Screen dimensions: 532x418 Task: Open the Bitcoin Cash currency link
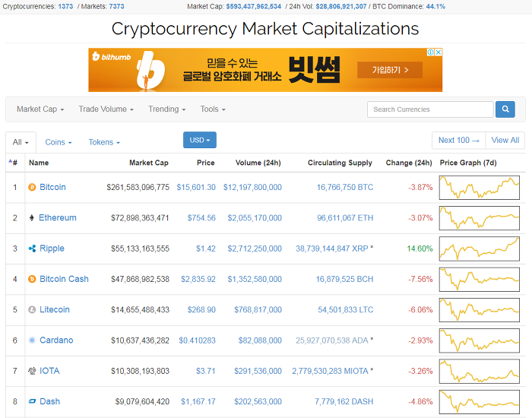64,279
